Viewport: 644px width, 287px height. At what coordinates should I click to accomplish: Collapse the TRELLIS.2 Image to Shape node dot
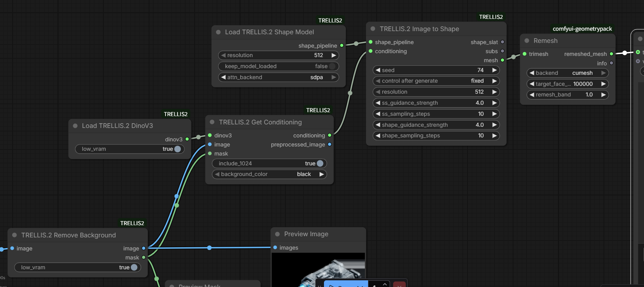[x=373, y=29]
